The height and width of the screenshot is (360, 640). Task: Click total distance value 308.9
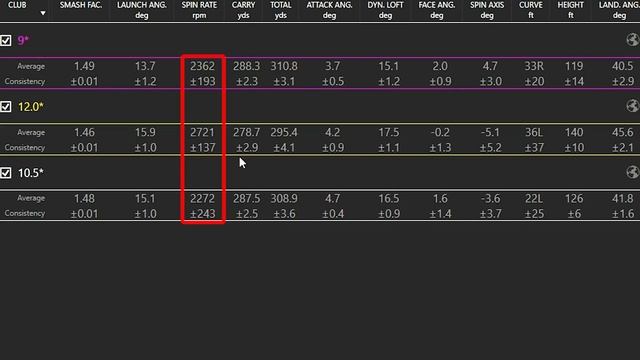coord(284,198)
